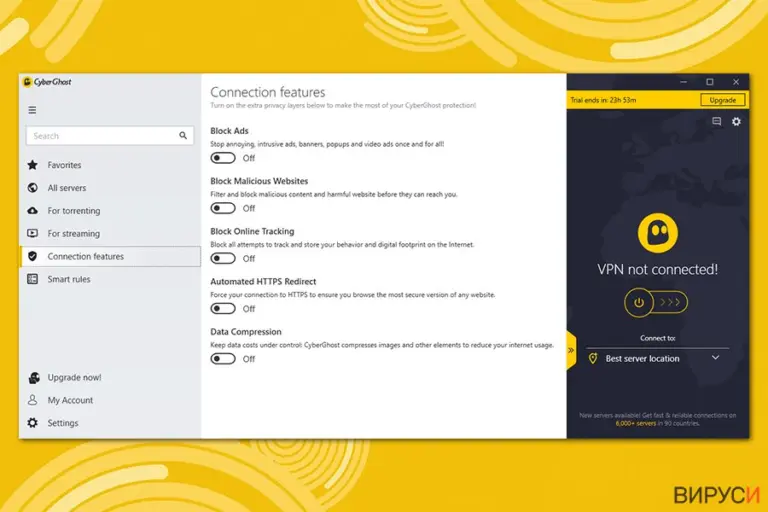This screenshot has height=512, width=768.
Task: Select the All servers globe icon
Action: coord(33,188)
